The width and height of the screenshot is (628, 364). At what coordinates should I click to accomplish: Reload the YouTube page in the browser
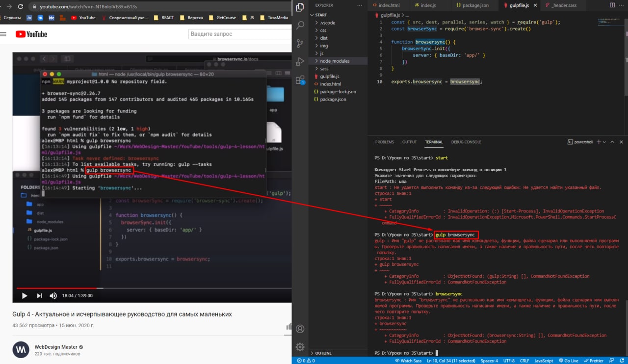(20, 7)
